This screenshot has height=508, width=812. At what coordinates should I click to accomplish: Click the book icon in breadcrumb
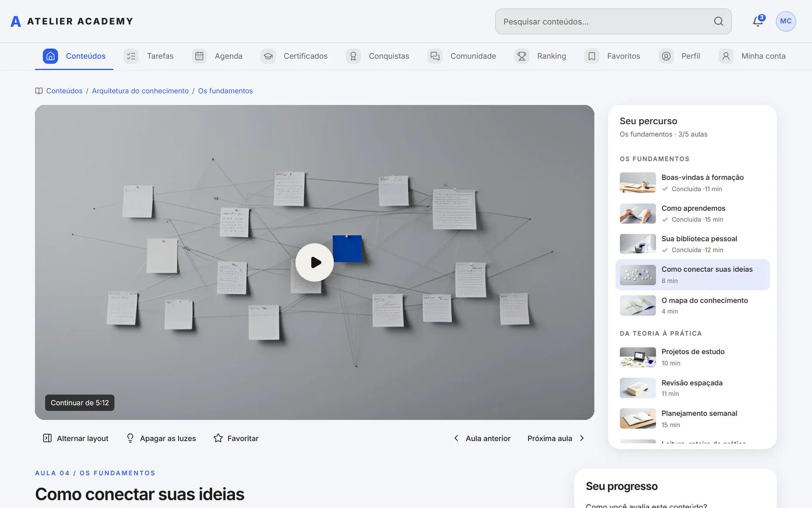(x=39, y=91)
